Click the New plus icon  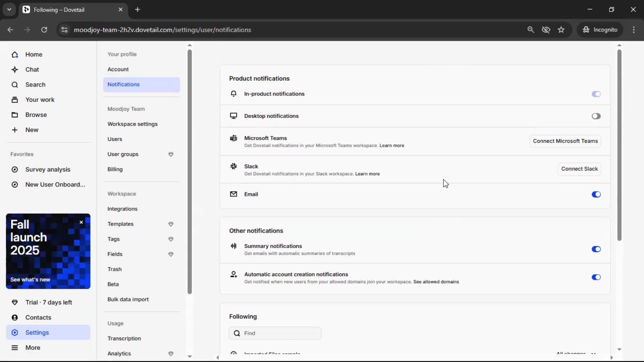[15, 130]
